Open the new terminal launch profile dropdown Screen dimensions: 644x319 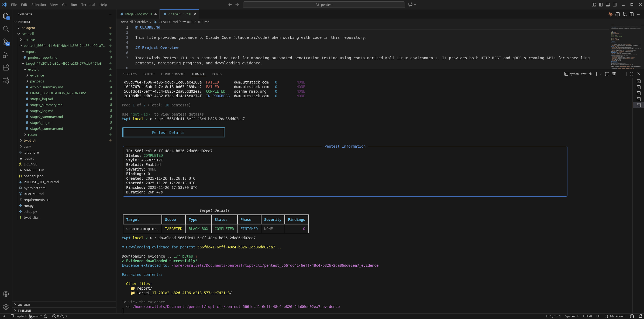[601, 74]
